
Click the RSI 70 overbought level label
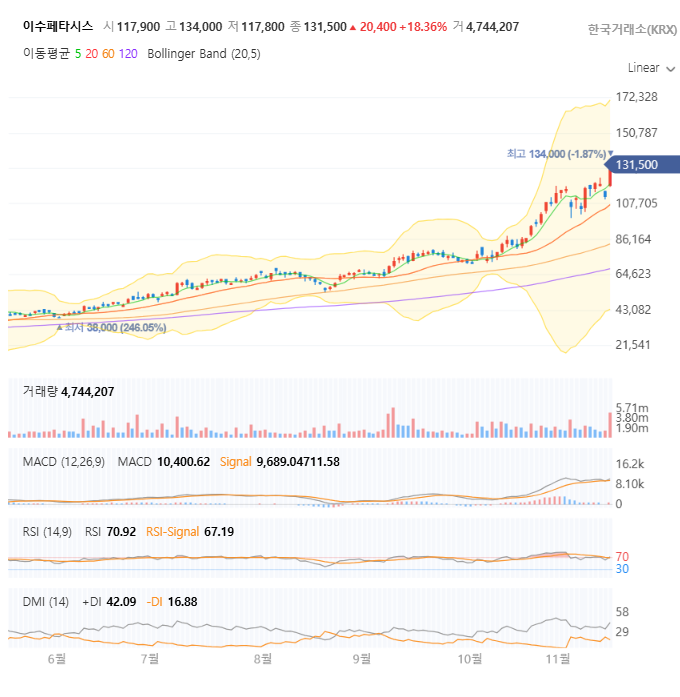(622, 557)
